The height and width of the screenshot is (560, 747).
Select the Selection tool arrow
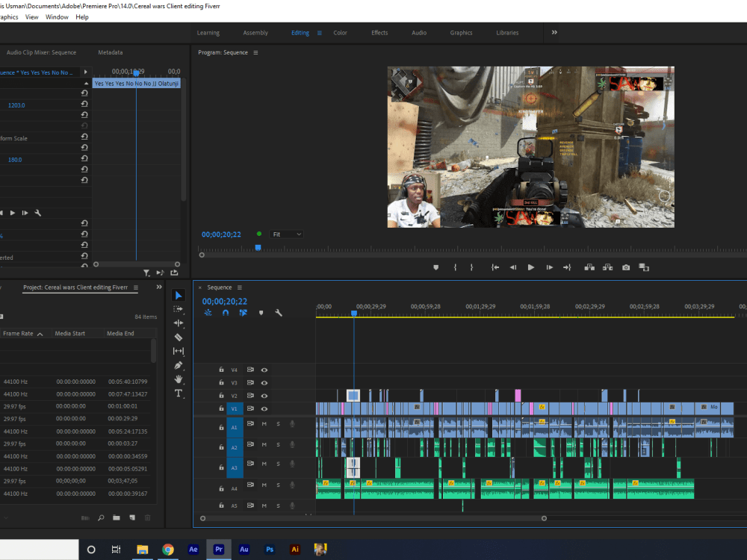(179, 295)
